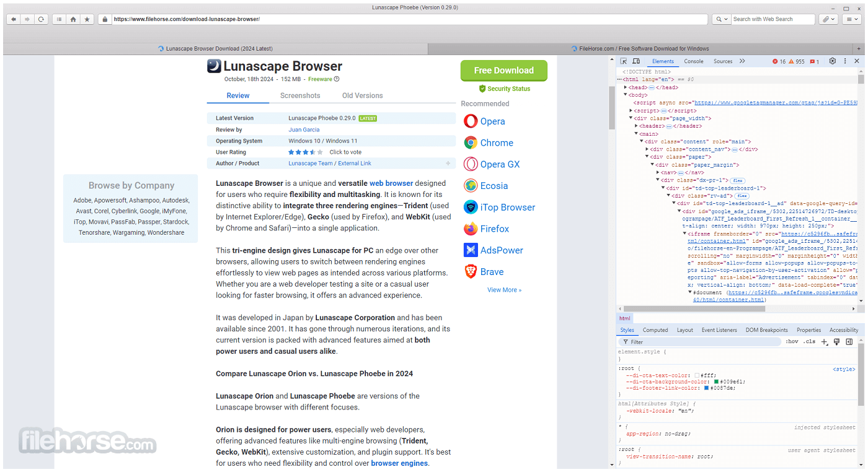Add a new style rule plus icon
The height and width of the screenshot is (472, 868).
[825, 342]
